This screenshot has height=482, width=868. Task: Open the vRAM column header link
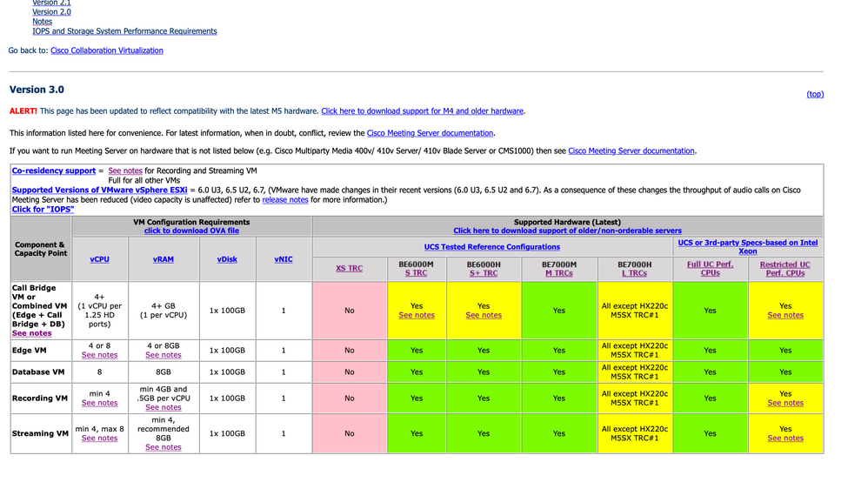[164, 259]
